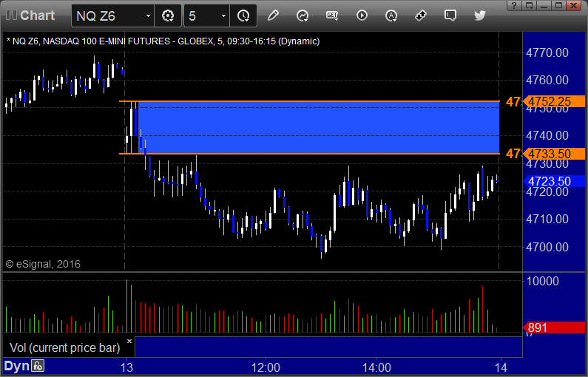Select the blue 4723.50 last price marker

554,181
